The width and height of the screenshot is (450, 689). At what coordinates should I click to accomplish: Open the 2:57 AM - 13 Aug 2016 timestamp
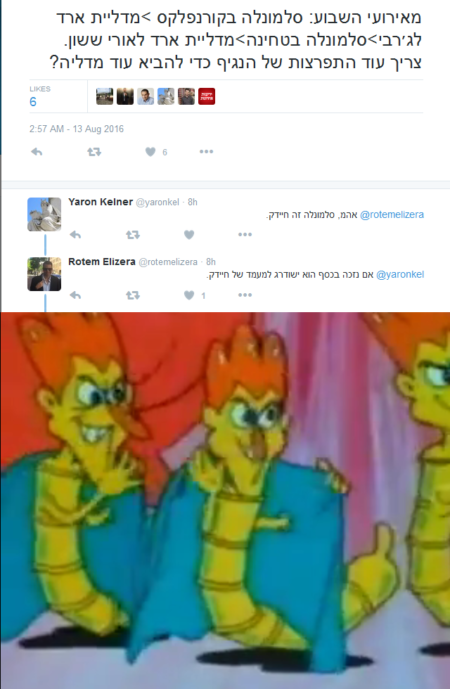tap(76, 129)
